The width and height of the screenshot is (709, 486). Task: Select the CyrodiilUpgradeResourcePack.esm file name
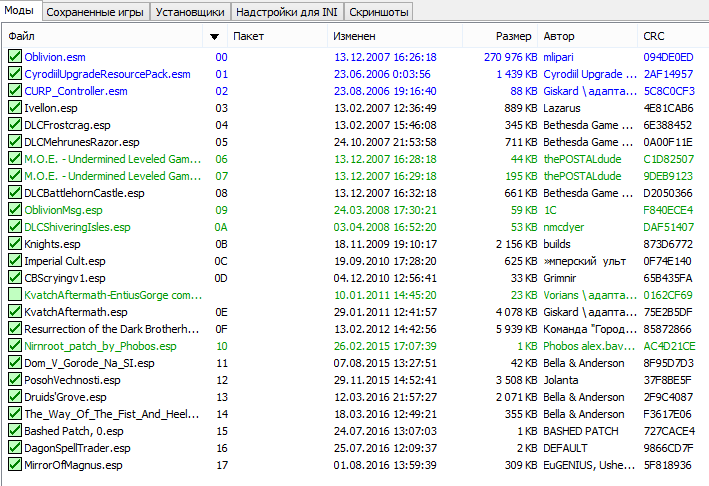(107, 74)
